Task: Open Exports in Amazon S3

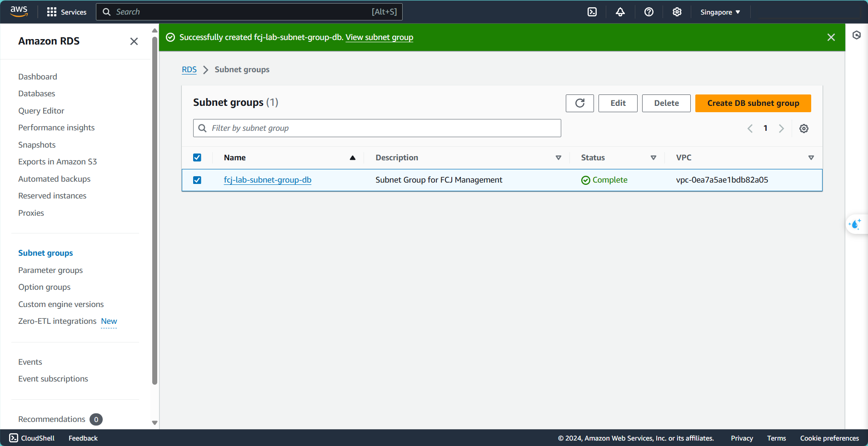Action: point(57,162)
